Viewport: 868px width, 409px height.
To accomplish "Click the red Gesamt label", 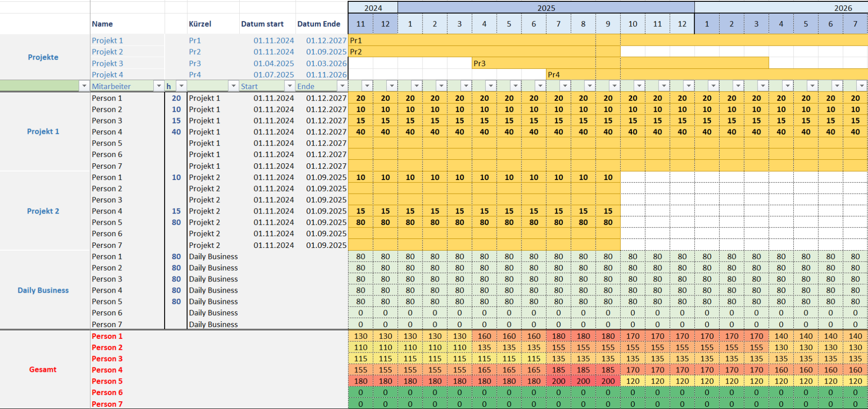I will (43, 369).
